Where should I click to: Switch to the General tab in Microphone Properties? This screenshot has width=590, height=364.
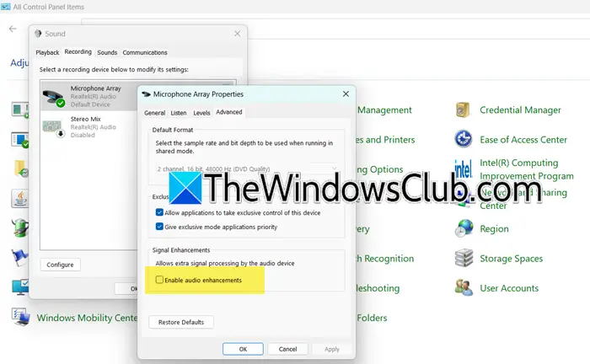click(154, 113)
